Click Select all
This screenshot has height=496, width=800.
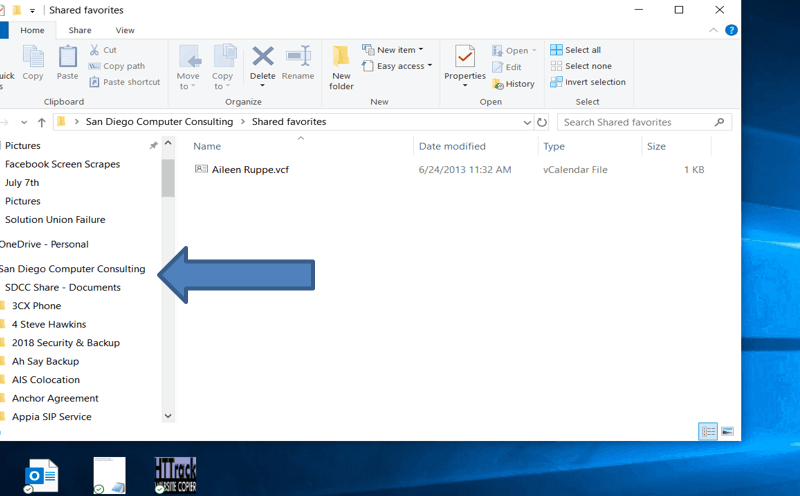click(x=576, y=49)
